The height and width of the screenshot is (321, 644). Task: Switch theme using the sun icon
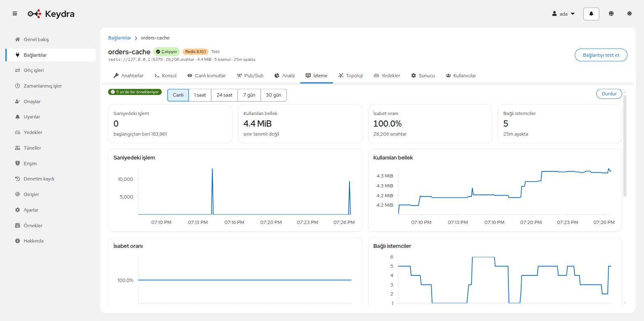coord(629,14)
